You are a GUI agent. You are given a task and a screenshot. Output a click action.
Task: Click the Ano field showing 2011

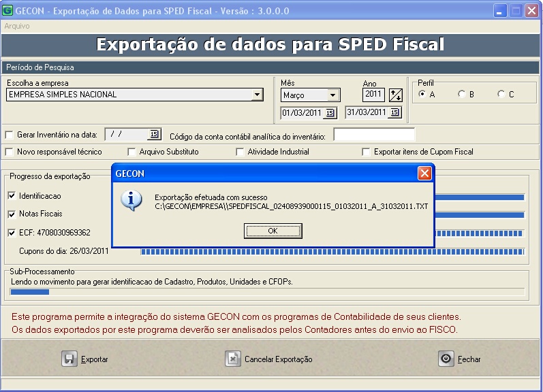(x=373, y=95)
